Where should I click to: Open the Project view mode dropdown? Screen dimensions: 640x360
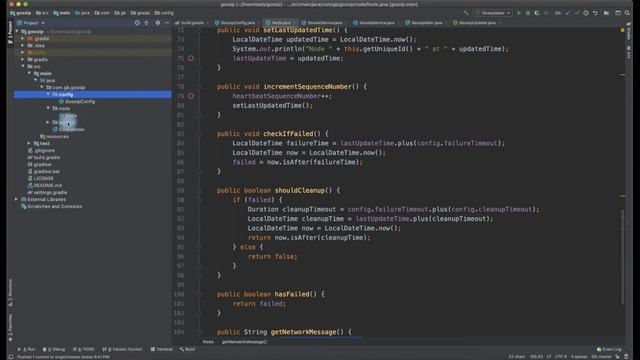click(31, 23)
